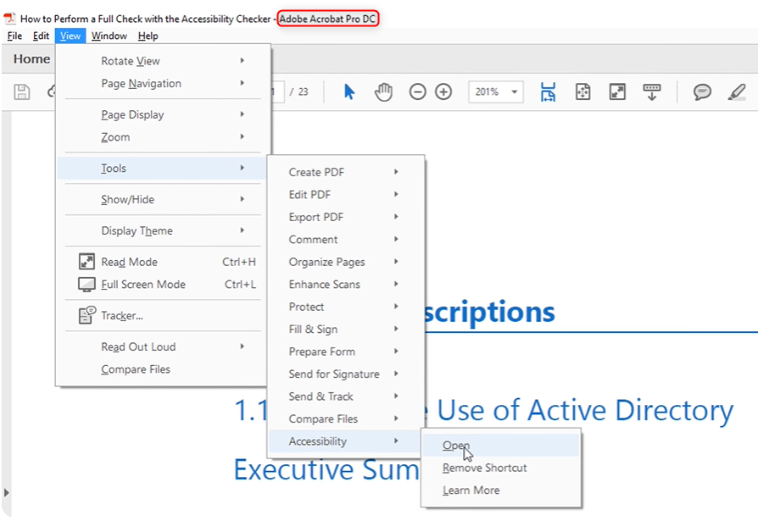Switch to the Home tab

click(x=31, y=59)
